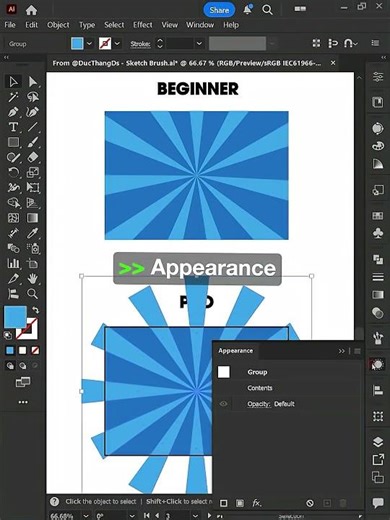Collapse Appearance panel double arrows

(341, 351)
